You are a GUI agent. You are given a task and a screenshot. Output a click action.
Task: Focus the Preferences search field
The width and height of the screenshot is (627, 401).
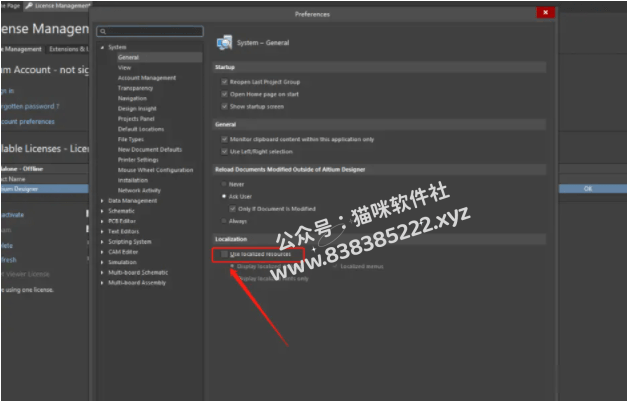(150, 31)
